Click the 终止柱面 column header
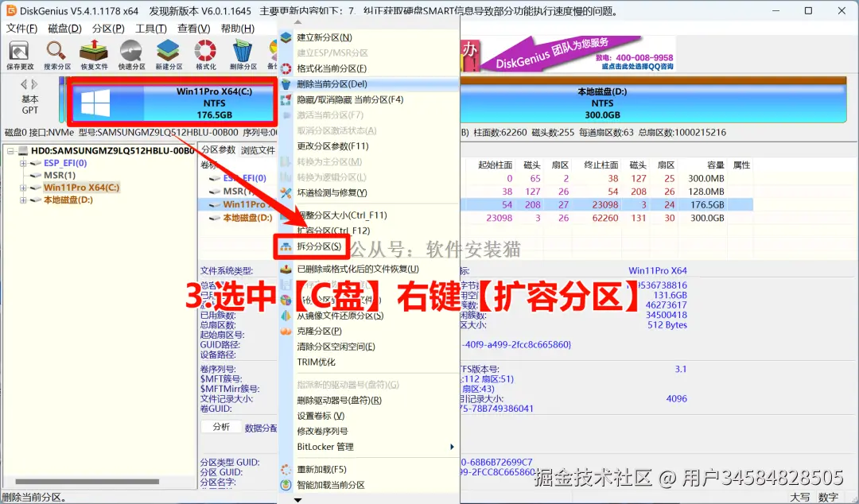Screen dimensions: 859x504 (x=601, y=165)
